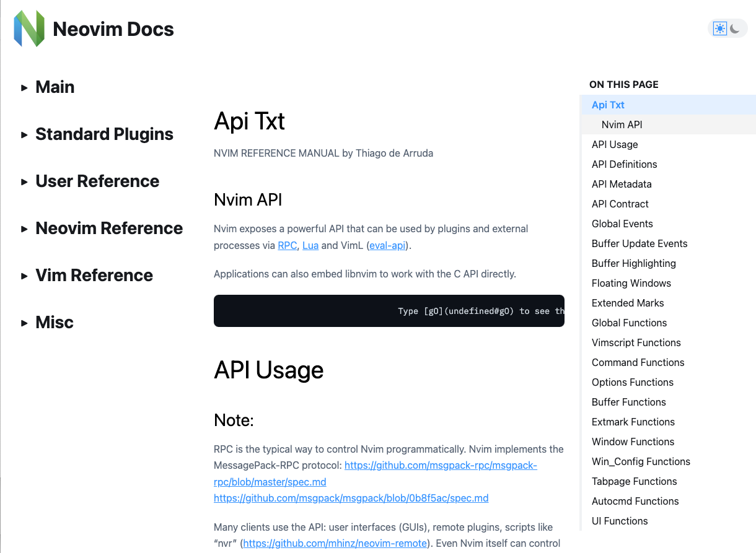This screenshot has width=756, height=553.
Task: Click the Neovim Docs title
Action: click(x=113, y=29)
